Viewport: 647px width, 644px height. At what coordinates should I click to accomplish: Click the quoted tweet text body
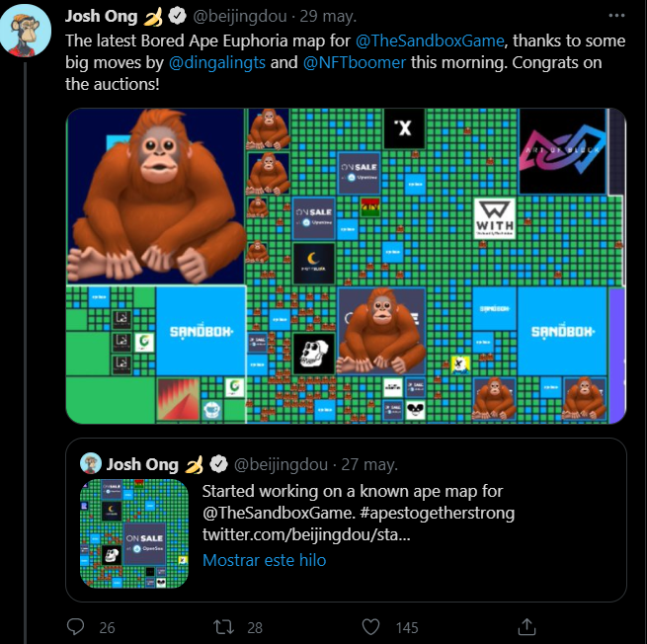coord(359,513)
